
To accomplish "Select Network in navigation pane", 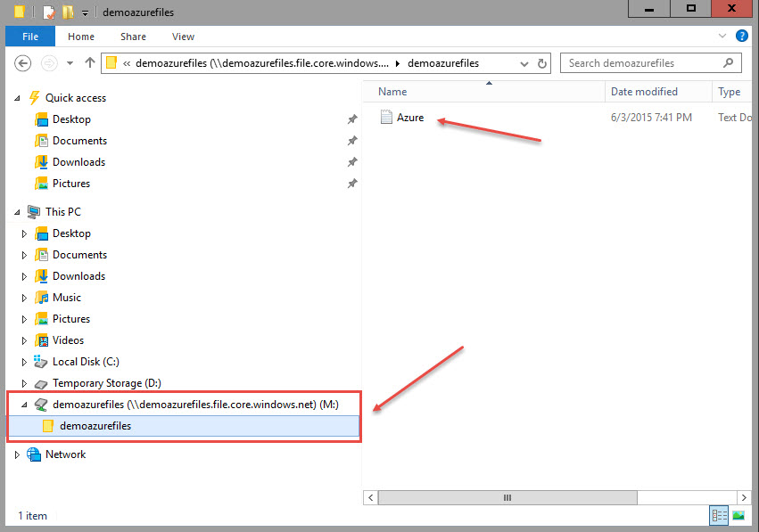I will [65, 454].
